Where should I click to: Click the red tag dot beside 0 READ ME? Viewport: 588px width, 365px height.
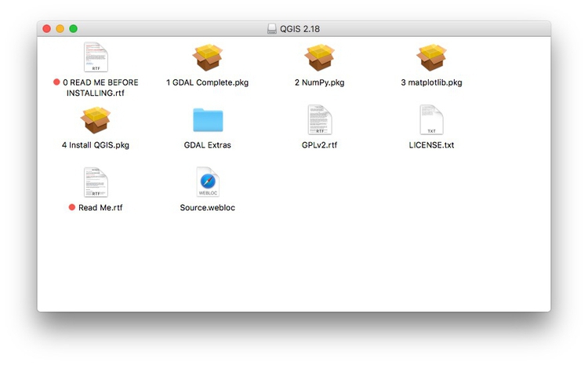tap(56, 82)
